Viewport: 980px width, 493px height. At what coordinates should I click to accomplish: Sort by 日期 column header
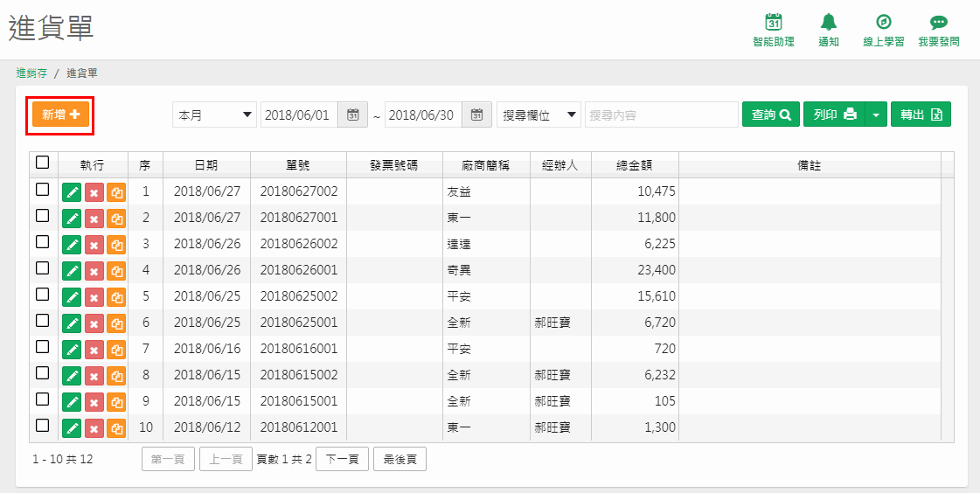click(x=206, y=165)
